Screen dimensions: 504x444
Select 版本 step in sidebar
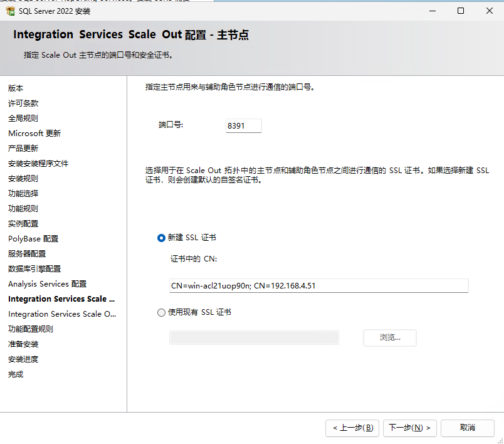(x=16, y=88)
